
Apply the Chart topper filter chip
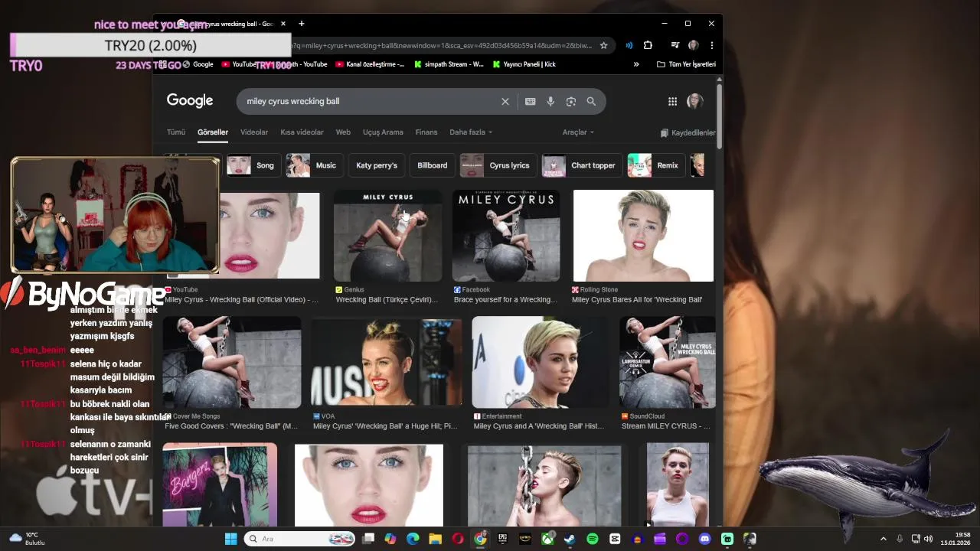[x=581, y=165]
